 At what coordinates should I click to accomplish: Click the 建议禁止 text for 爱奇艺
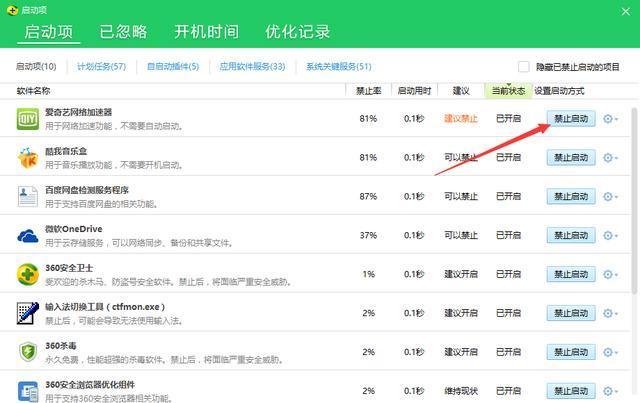[x=461, y=119]
